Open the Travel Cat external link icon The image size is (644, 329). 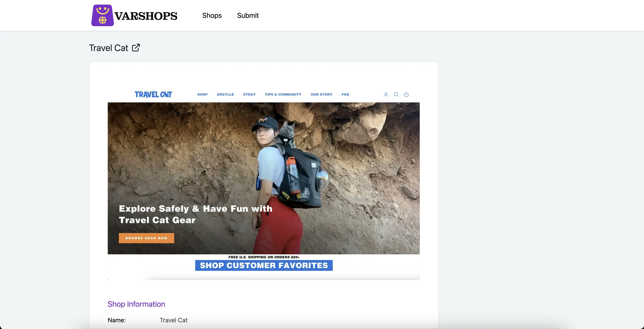[136, 48]
